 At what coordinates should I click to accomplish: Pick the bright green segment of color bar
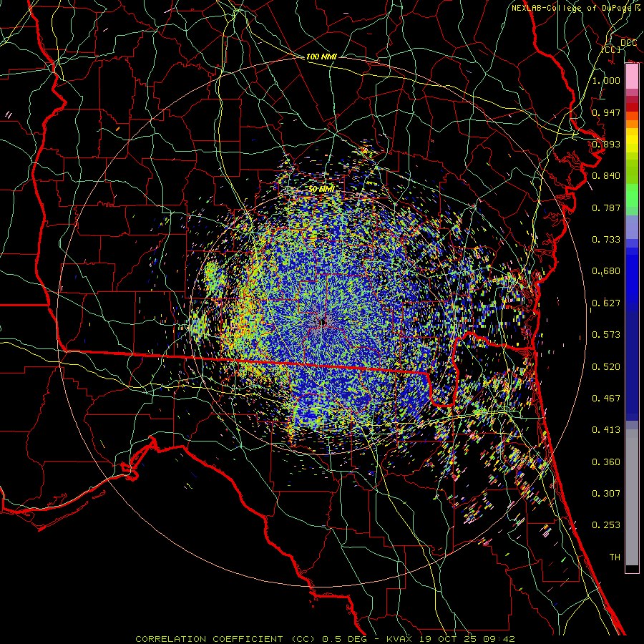point(632,196)
